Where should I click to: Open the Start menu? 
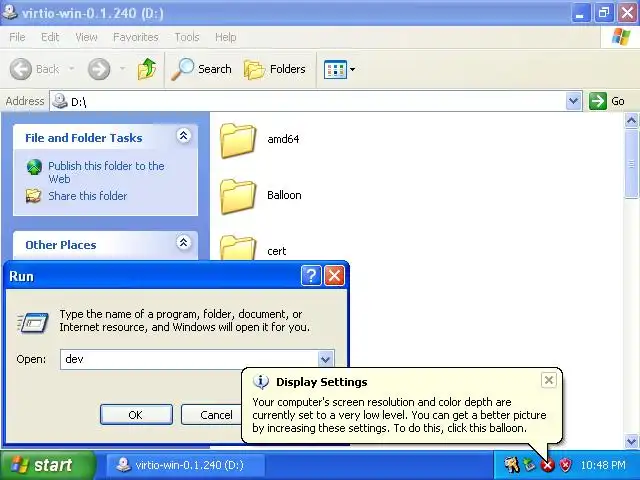pos(48,465)
